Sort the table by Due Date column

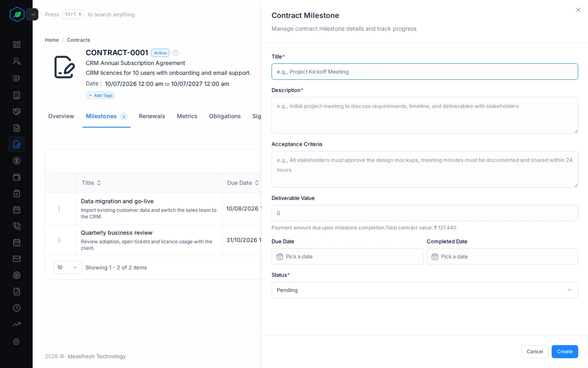[243, 183]
